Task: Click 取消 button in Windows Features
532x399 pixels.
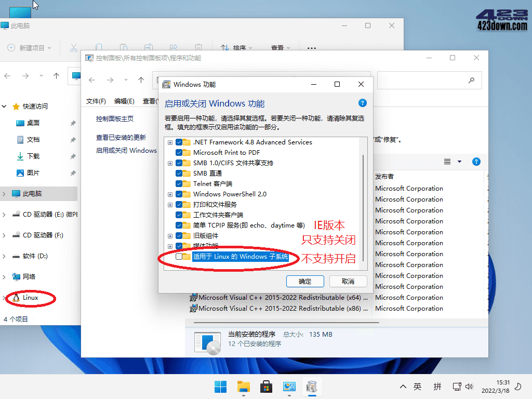Action: point(348,281)
